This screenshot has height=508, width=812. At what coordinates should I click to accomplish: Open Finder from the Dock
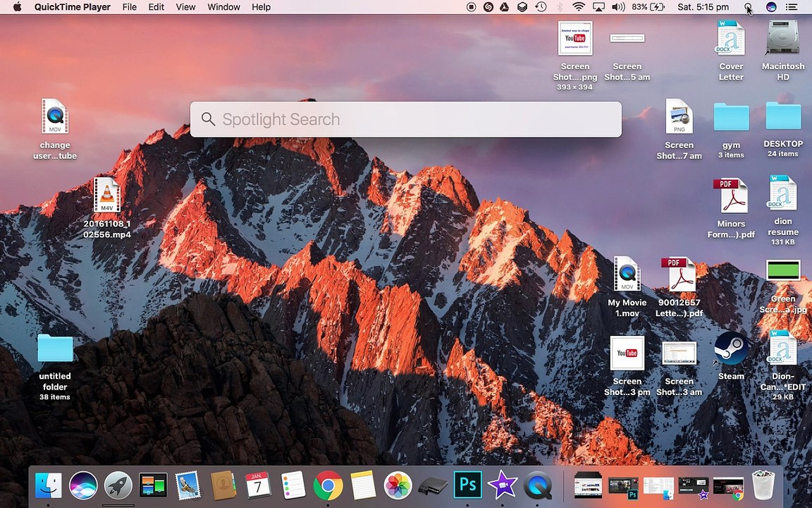[48, 485]
